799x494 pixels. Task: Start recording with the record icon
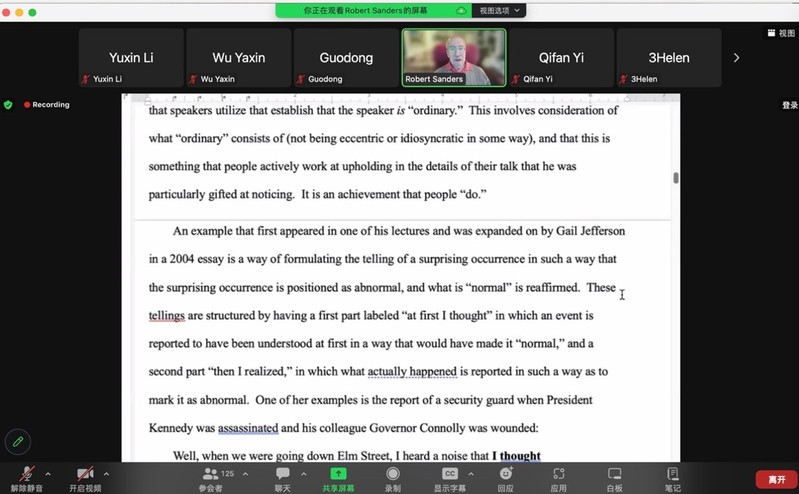click(393, 474)
